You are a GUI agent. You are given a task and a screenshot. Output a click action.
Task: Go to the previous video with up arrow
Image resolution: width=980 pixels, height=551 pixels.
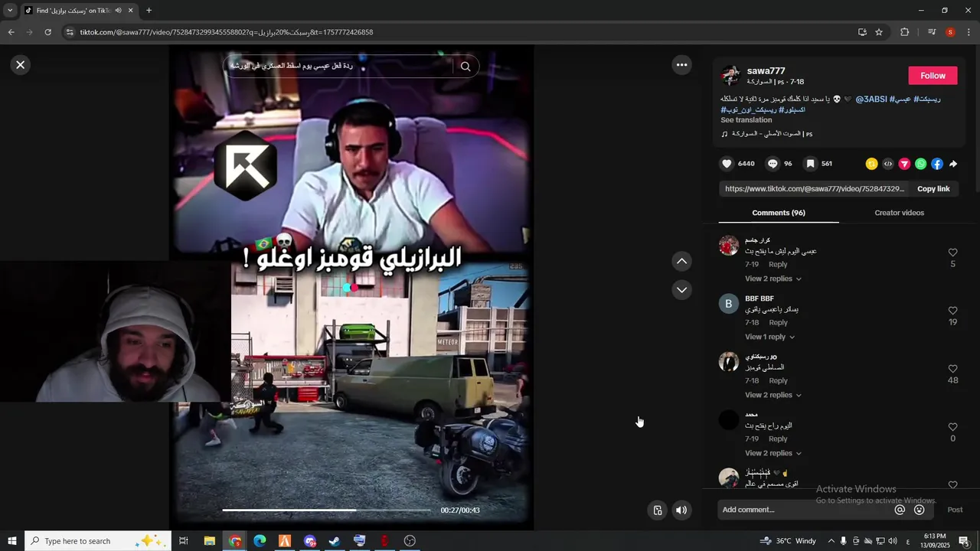[681, 262]
